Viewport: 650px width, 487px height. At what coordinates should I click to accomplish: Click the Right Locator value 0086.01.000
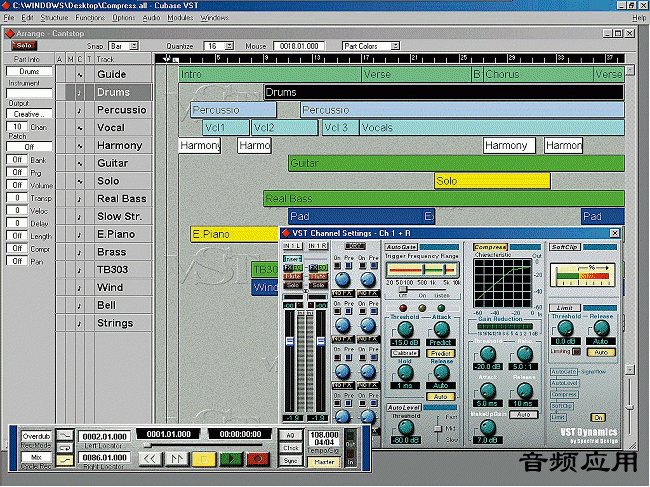click(x=104, y=458)
